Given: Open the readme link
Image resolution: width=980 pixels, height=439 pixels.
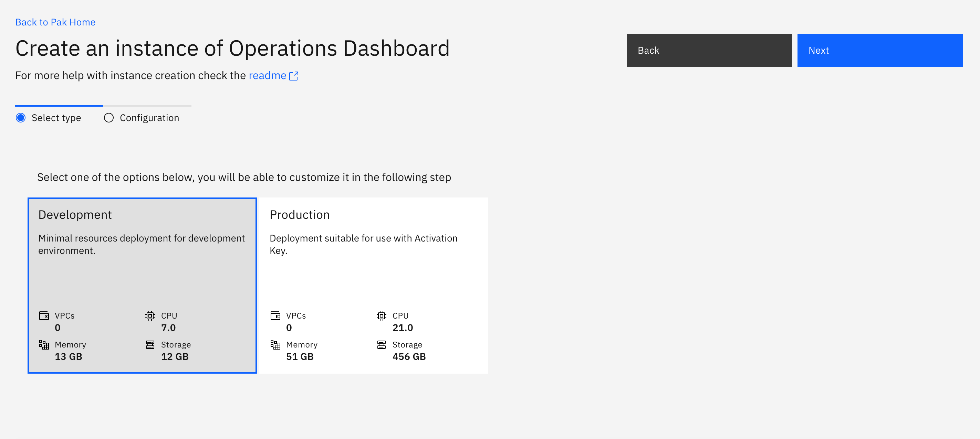Looking at the screenshot, I should click(267, 75).
